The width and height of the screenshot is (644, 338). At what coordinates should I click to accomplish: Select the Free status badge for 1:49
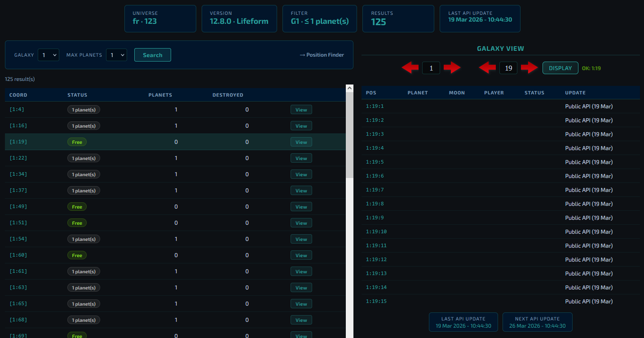(x=77, y=207)
